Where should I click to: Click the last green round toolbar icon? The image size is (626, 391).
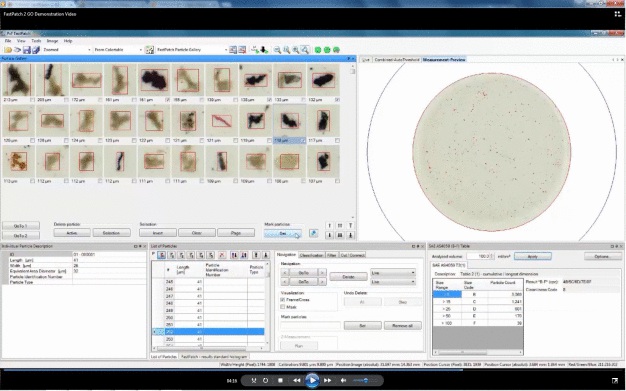coord(336,50)
